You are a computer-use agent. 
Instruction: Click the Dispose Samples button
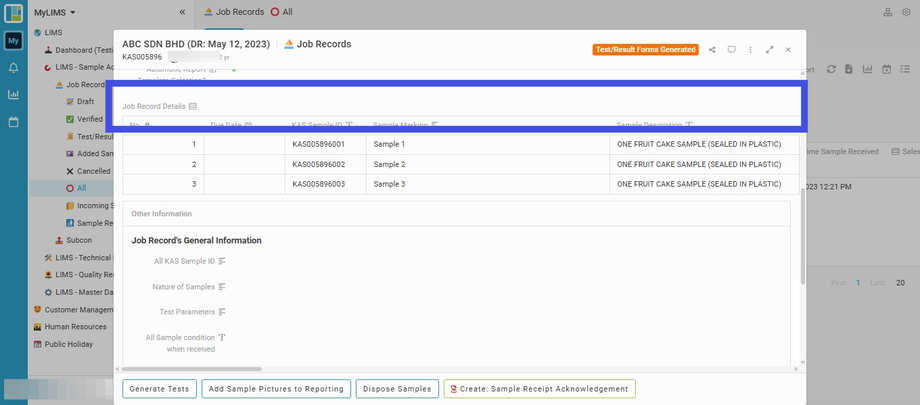[x=397, y=389]
